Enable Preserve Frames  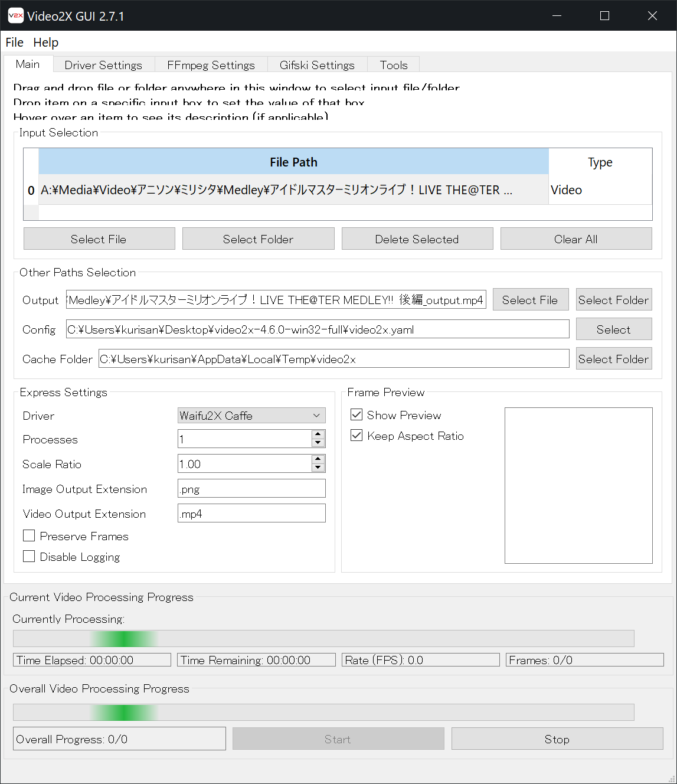click(x=29, y=535)
